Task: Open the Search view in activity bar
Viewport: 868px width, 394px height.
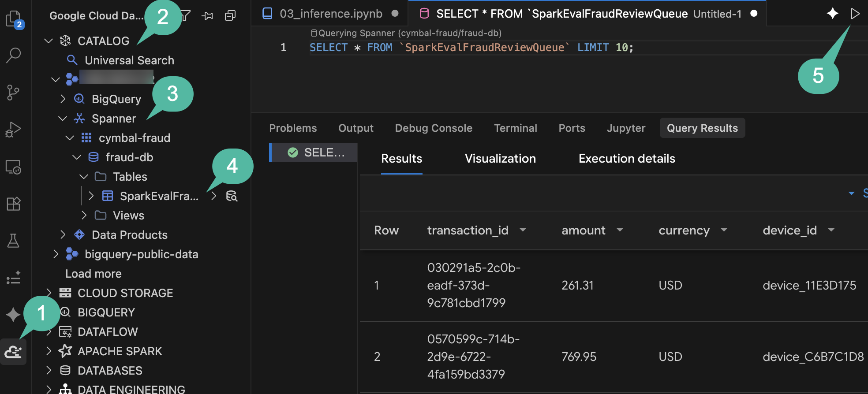Action: tap(13, 55)
